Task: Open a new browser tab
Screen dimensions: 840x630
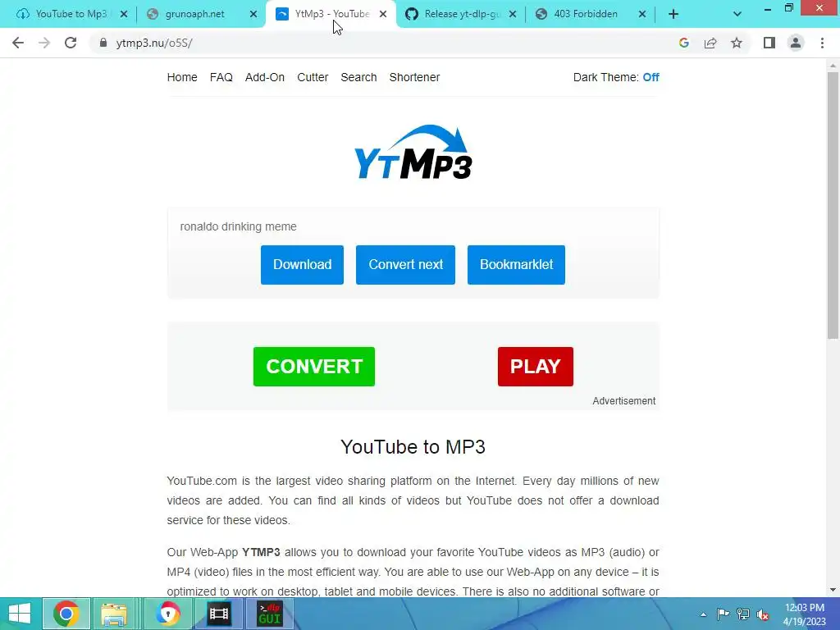Action: point(673,15)
